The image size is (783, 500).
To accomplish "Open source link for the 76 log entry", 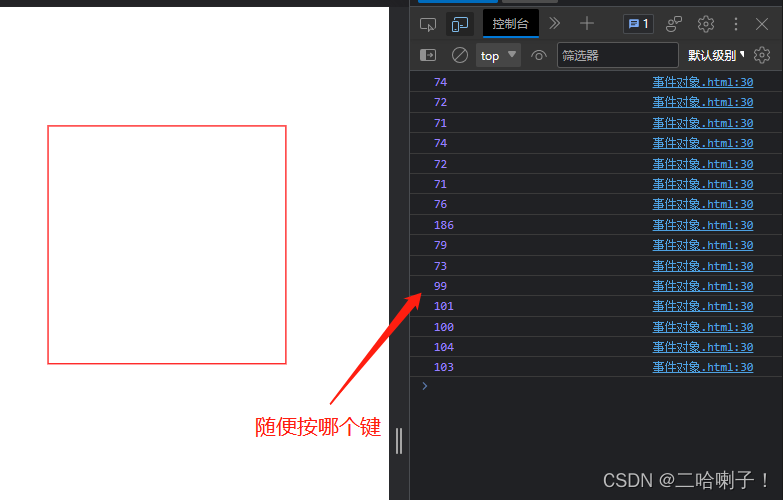I will coord(703,204).
